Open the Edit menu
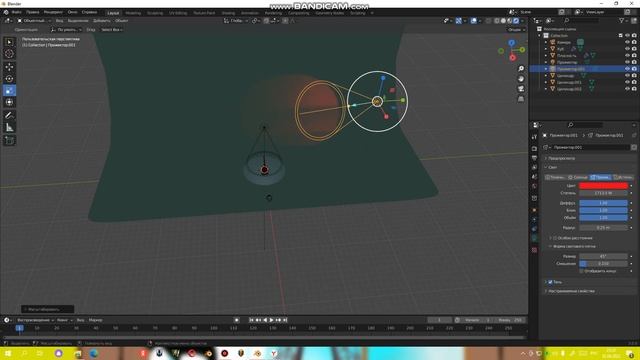This screenshot has width=640, height=360. (33, 12)
